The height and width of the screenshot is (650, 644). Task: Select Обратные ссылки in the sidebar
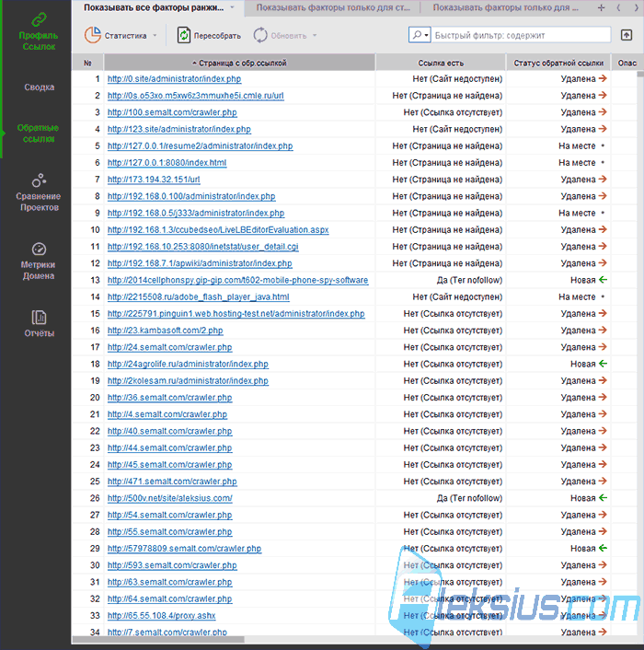tap(38, 133)
